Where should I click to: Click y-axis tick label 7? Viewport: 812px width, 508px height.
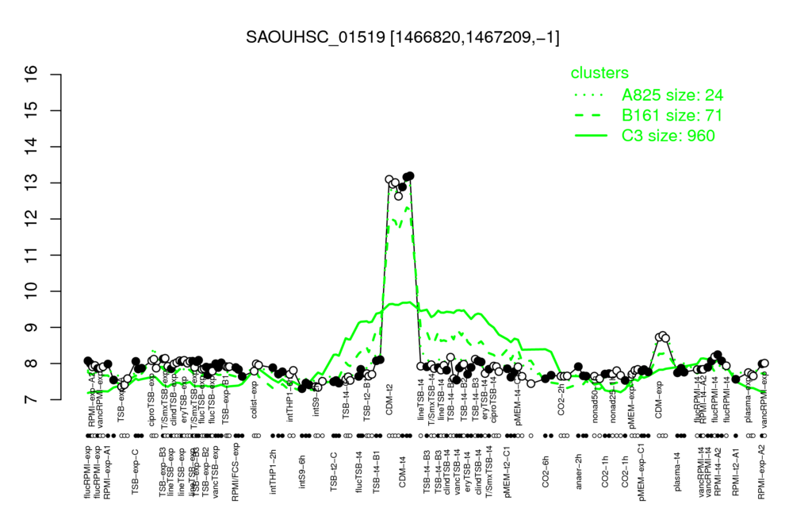pyautogui.click(x=32, y=400)
